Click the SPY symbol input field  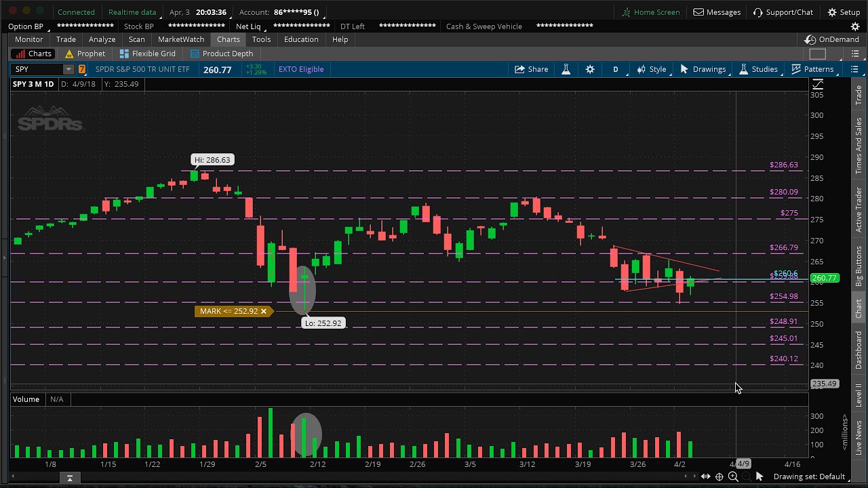click(x=37, y=69)
